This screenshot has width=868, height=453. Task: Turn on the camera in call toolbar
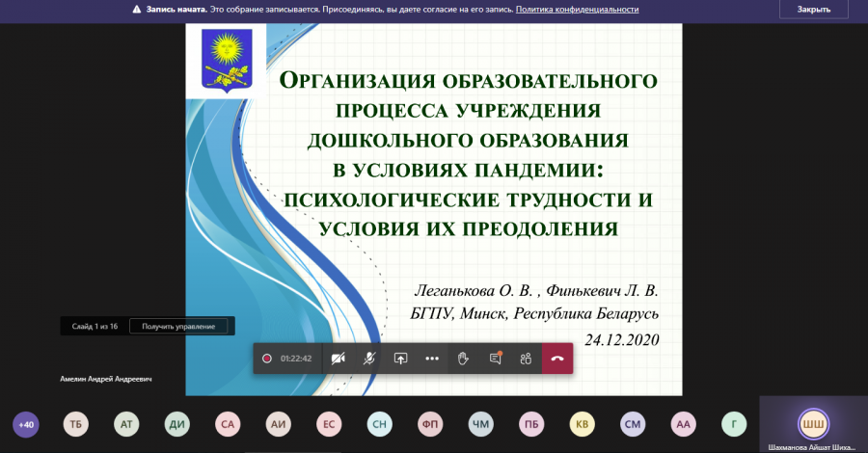pos(339,359)
